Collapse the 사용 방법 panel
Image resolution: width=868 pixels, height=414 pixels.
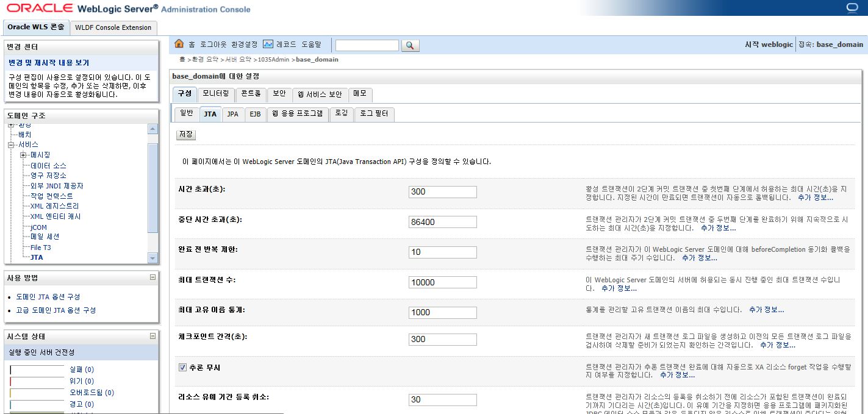(x=152, y=277)
